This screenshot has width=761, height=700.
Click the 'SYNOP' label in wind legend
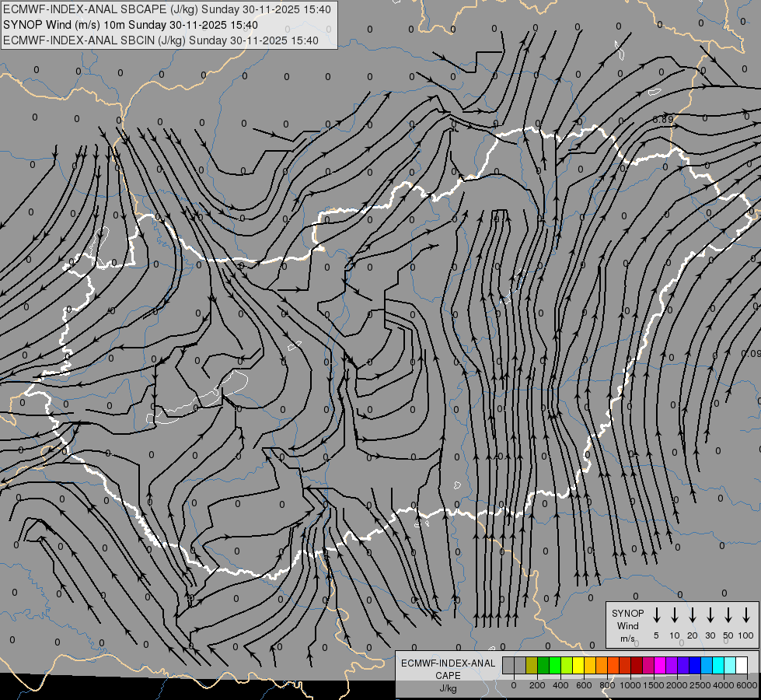point(627,613)
